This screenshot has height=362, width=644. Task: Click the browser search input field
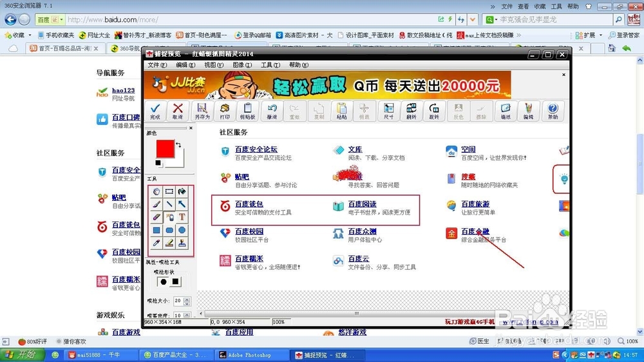(x=556, y=20)
